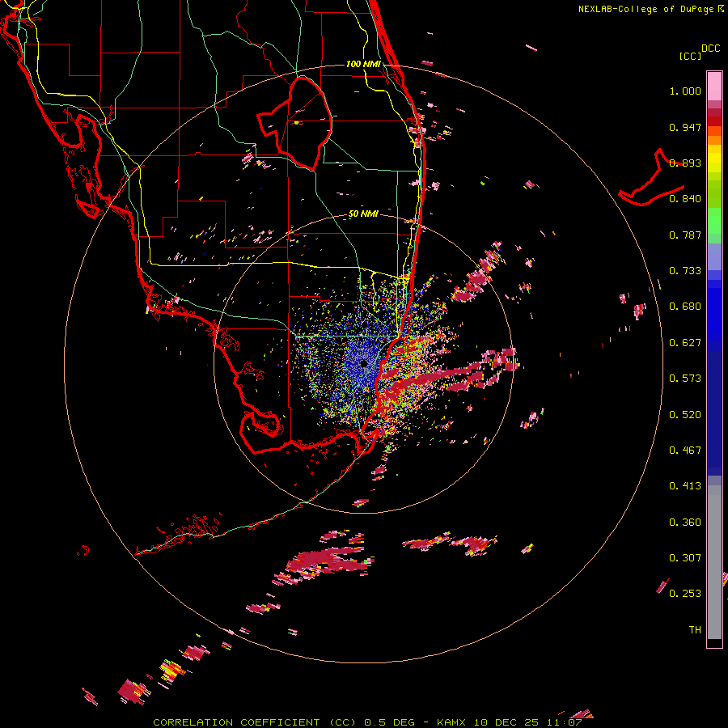Screen dimensions: 728x728
Task: Select the 0.733 legend value
Action: coord(685,271)
